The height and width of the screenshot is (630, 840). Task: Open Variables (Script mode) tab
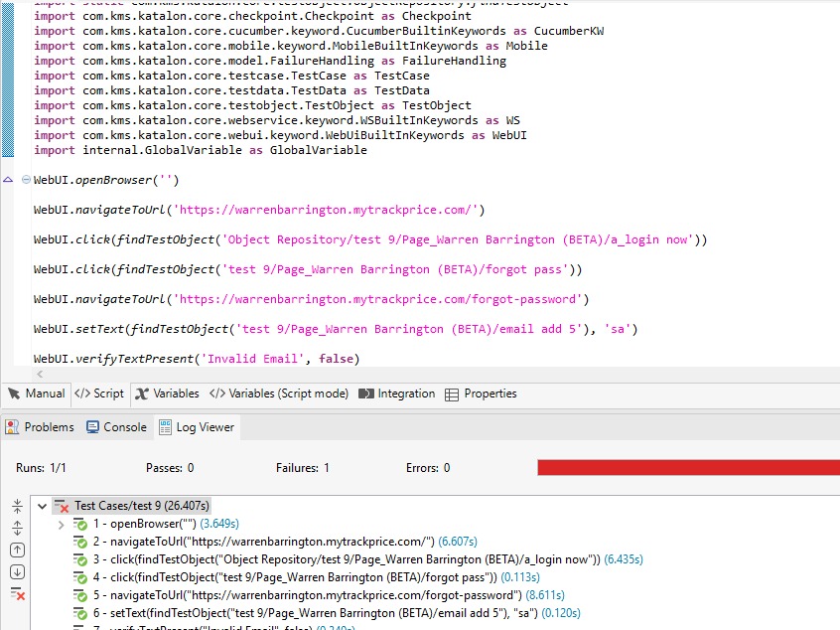279,394
